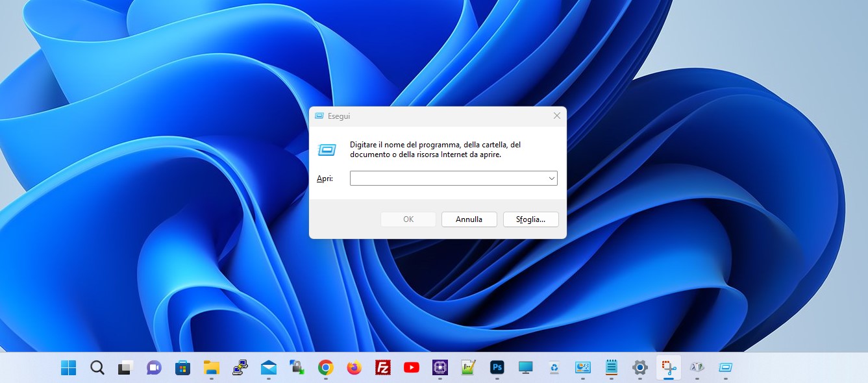Launch FileZilla
The width and height of the screenshot is (868, 383).
(382, 367)
